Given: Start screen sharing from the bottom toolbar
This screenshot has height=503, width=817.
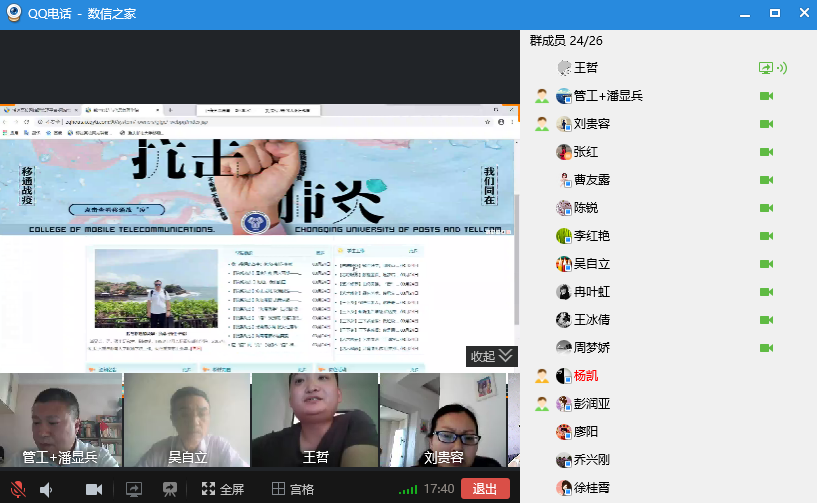Looking at the screenshot, I should (134, 489).
